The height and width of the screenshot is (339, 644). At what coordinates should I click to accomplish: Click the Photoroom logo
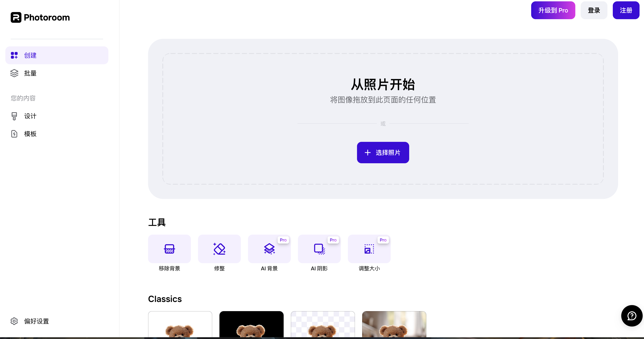coord(40,17)
